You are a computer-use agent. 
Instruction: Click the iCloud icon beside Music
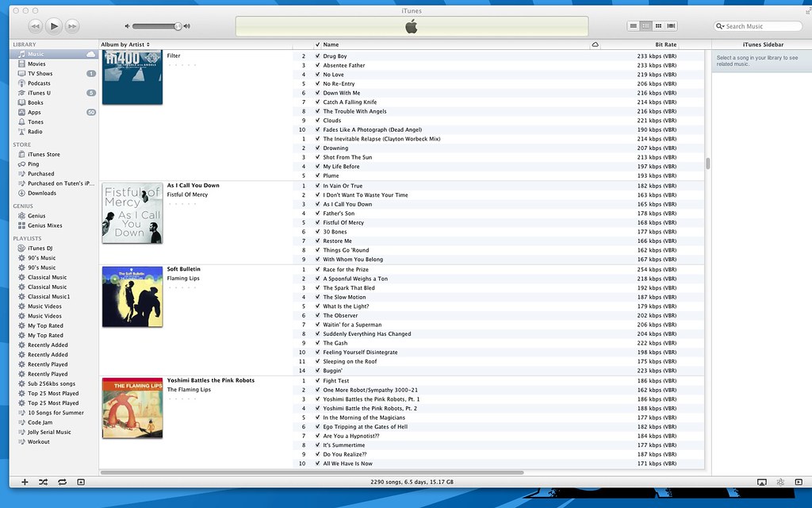point(90,54)
